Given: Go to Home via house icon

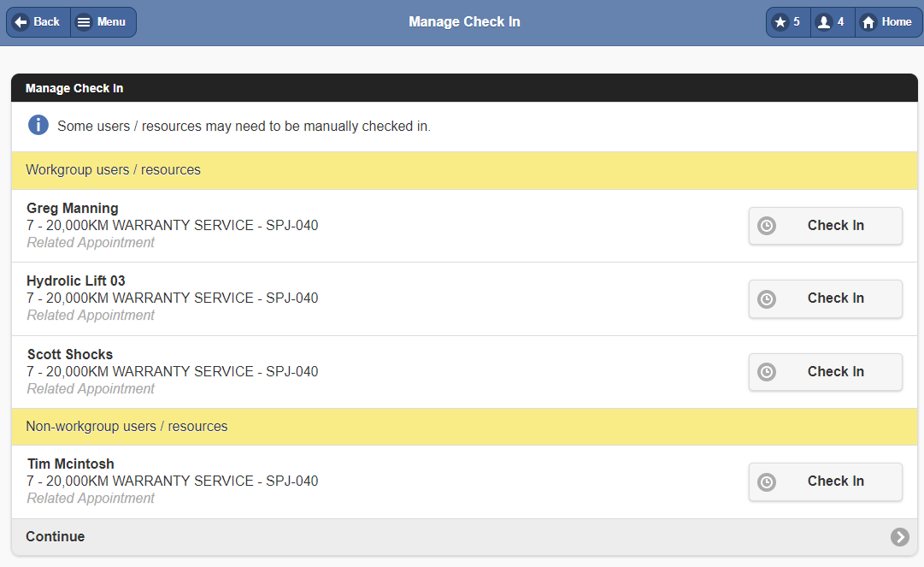Looking at the screenshot, I should click(888, 22).
